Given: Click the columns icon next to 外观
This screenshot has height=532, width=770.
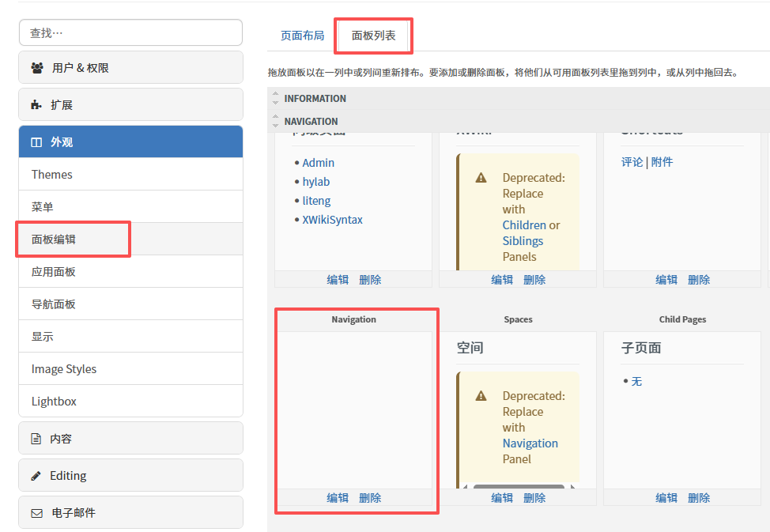Looking at the screenshot, I should click(36, 142).
